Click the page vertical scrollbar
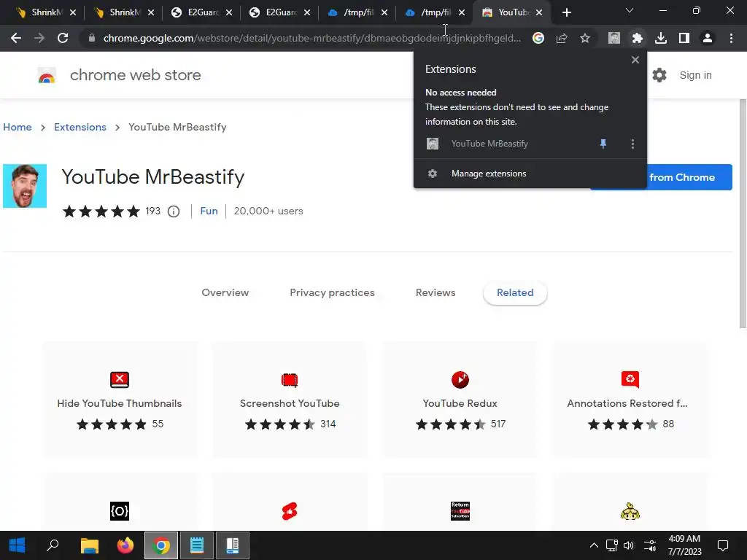Image resolution: width=747 pixels, height=560 pixels. 743,214
